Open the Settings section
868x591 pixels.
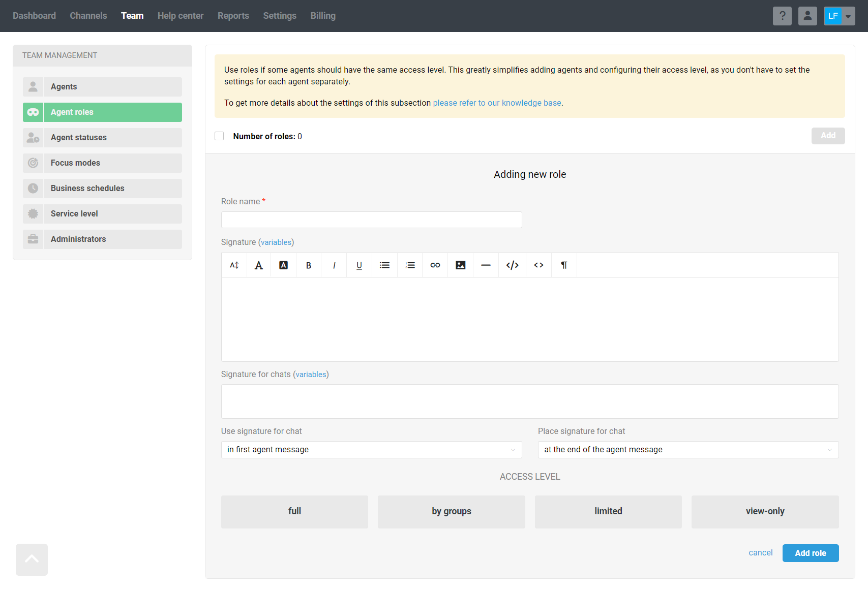coord(280,16)
